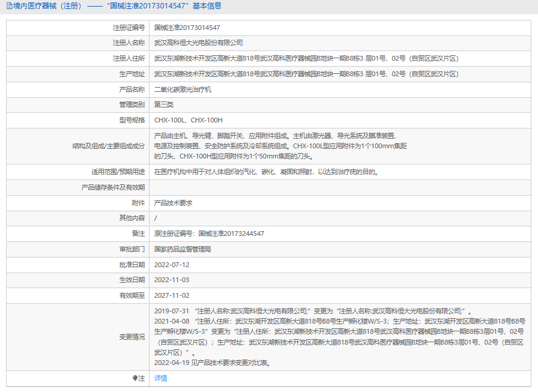Select the 第三类 value

(x=164, y=104)
